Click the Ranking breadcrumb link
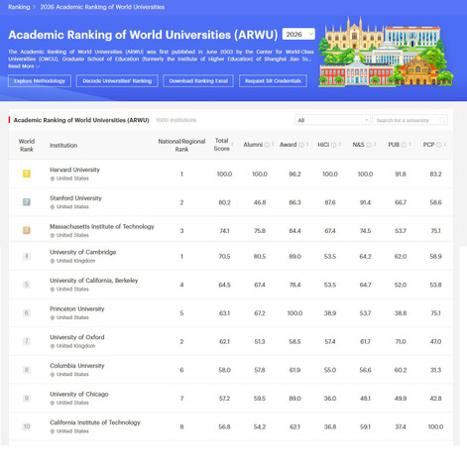This screenshot has width=467, height=476. 19,7
